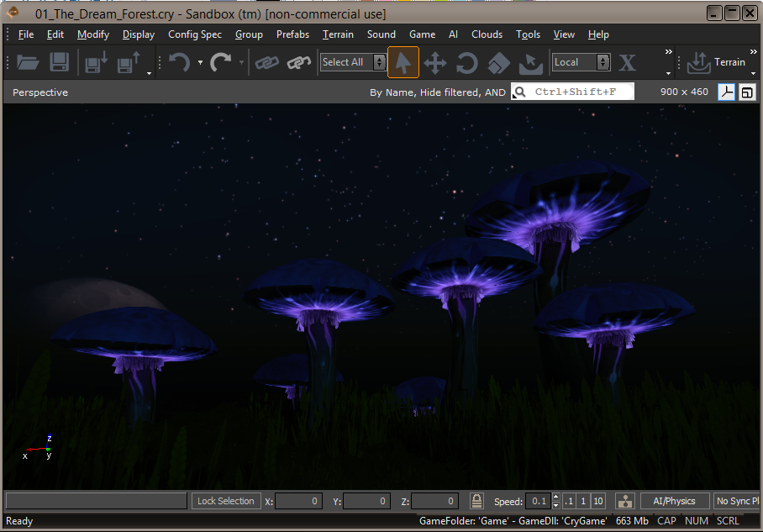Select the Link Object chain icon
Screen dimensions: 763x532
(x=267, y=62)
